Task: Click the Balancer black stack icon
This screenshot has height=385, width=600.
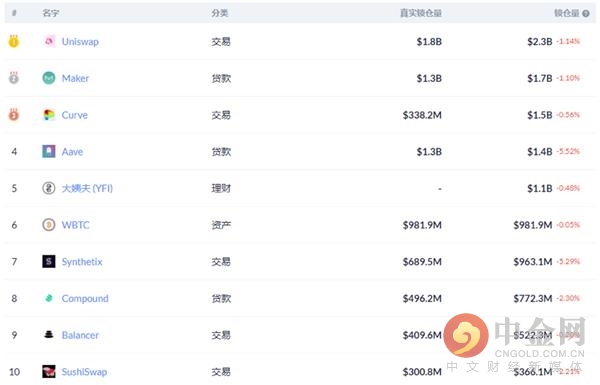Action: point(49,335)
